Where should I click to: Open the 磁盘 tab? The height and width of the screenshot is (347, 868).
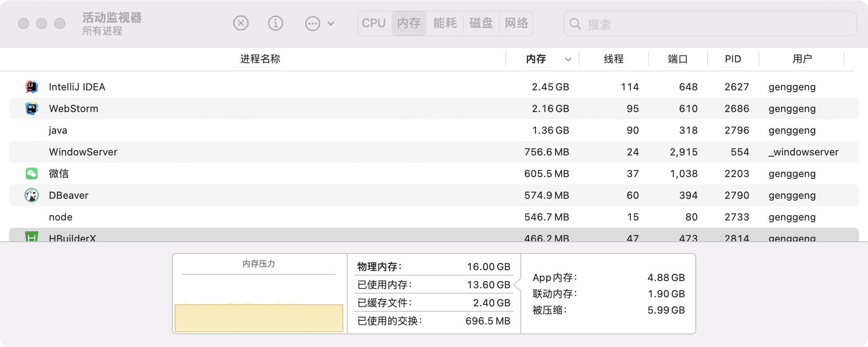tap(481, 23)
